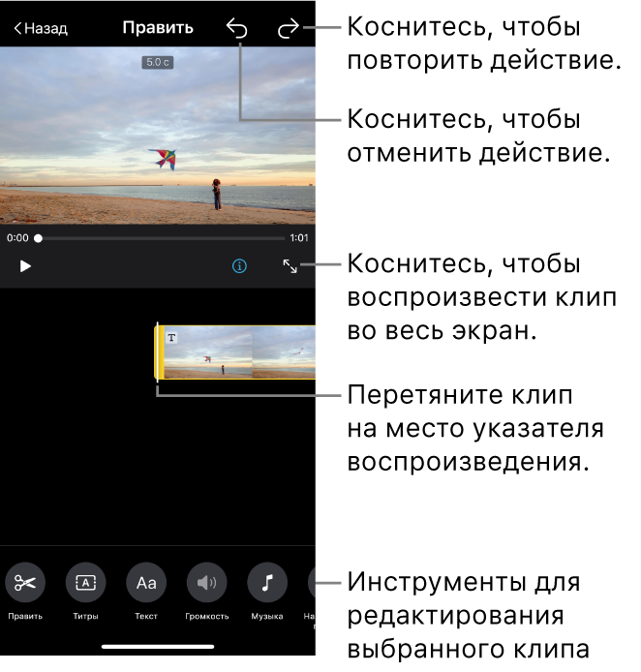Open the Громкость speaker tool
641x672 pixels.
pyautogui.click(x=206, y=582)
